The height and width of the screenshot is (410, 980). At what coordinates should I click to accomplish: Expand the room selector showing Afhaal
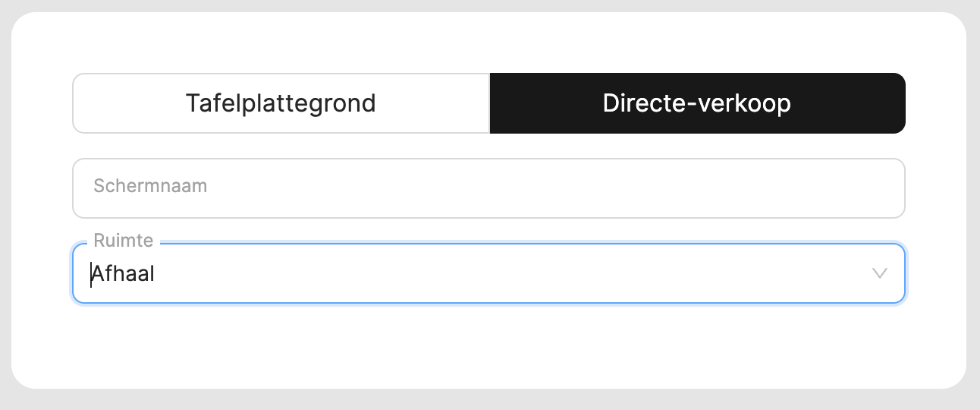(x=488, y=273)
